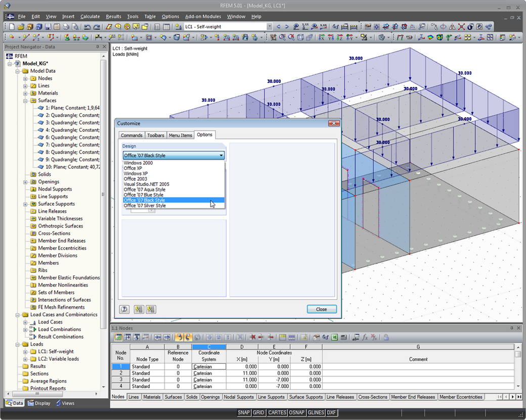Click the Undo arrow in the table toolbar
Image resolution: width=526 pixels, height=420 pixels.
click(x=180, y=337)
